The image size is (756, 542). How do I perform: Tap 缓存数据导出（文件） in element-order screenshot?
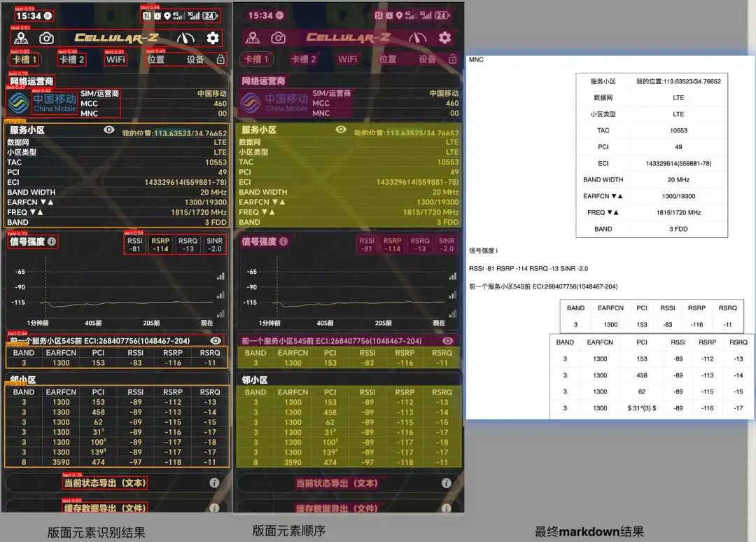[x=337, y=508]
